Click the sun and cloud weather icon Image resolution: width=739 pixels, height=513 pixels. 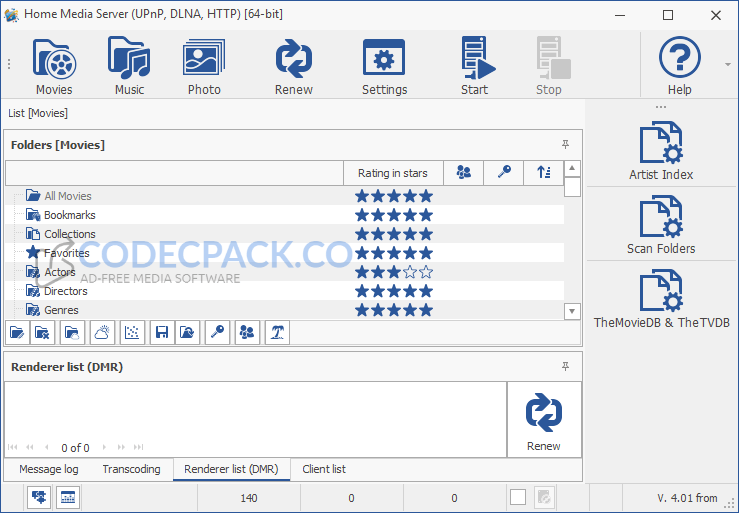point(102,333)
